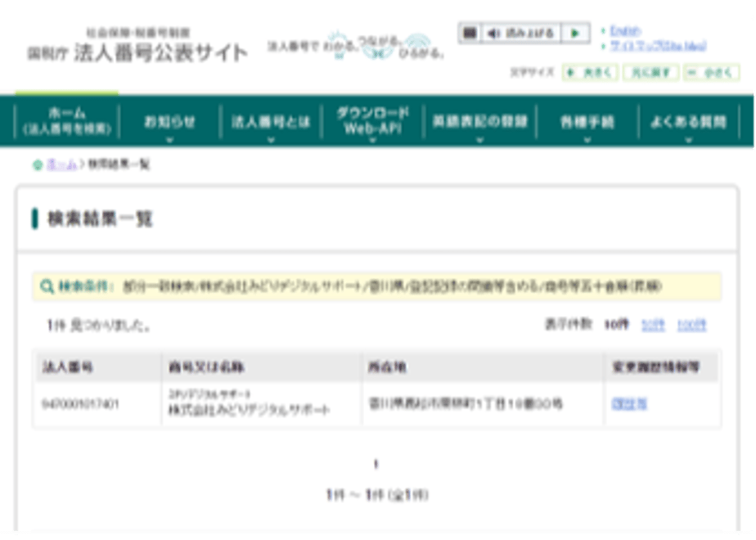This screenshot has height=540, width=756.
Task: Click the 検索結果一覧 breadcrumb text
Action: click(x=119, y=164)
